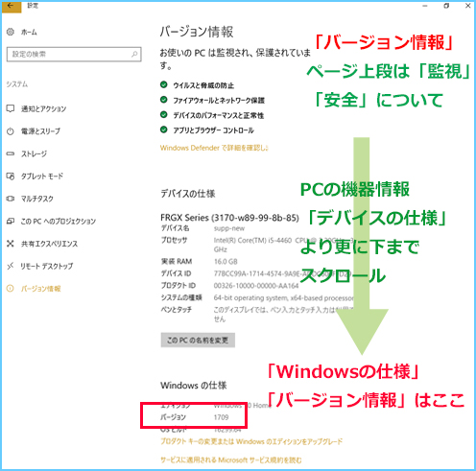Select ストレージ in sidebar
The height and width of the screenshot is (471, 476).
click(34, 153)
